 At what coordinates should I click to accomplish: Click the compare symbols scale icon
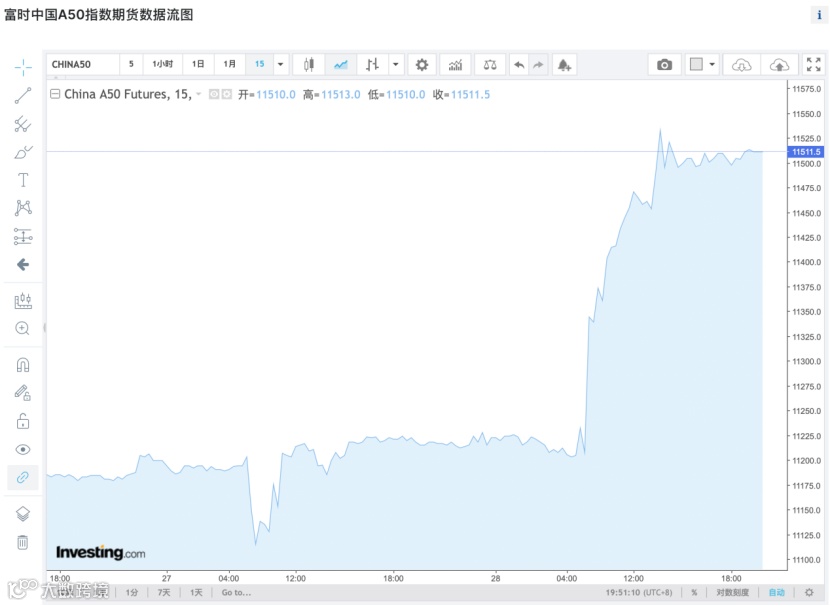point(490,65)
